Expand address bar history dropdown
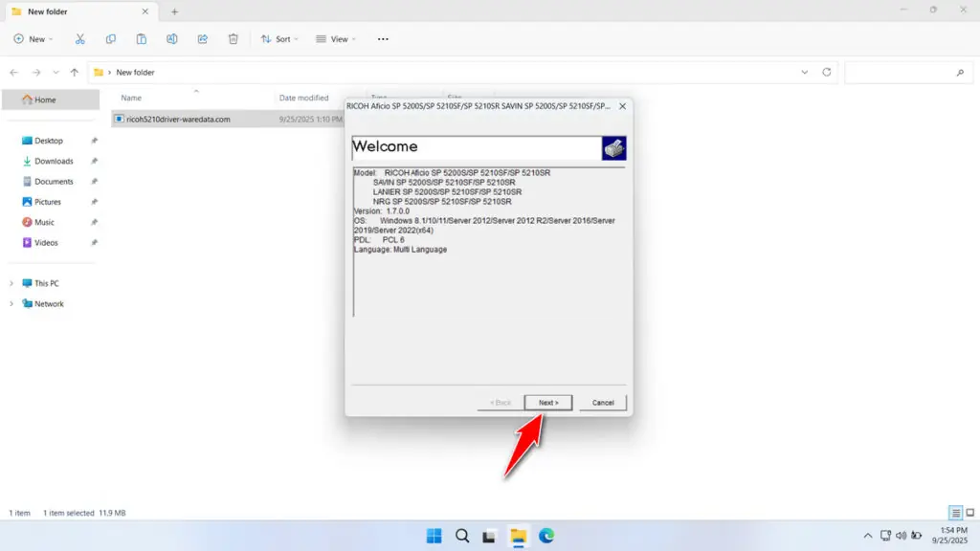The height and width of the screenshot is (551, 980). [804, 73]
